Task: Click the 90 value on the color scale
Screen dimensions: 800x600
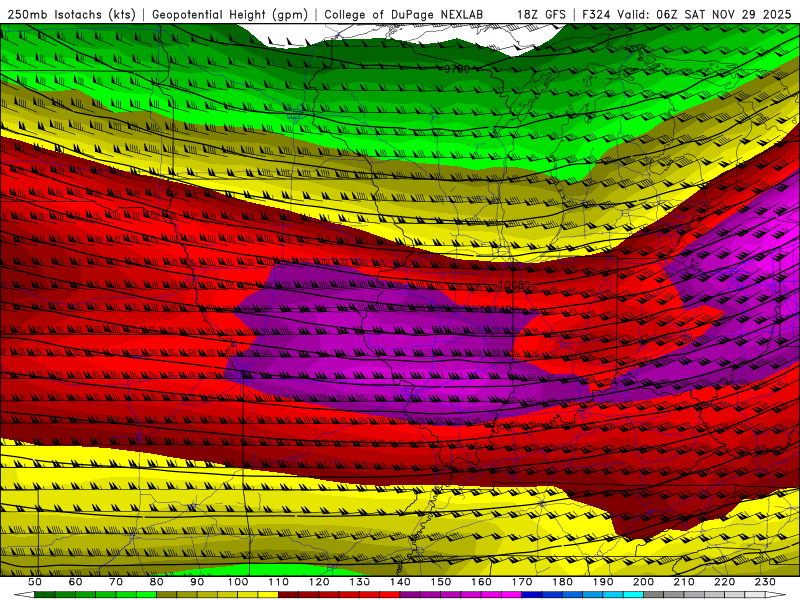Action: (197, 582)
